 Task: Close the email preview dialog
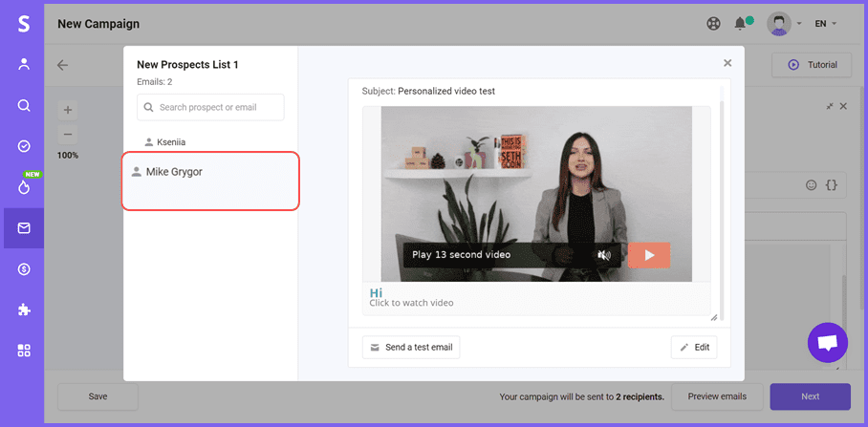[727, 63]
